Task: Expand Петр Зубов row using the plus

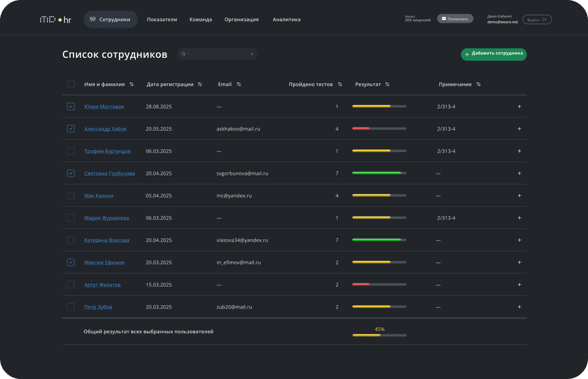Action: (x=519, y=307)
